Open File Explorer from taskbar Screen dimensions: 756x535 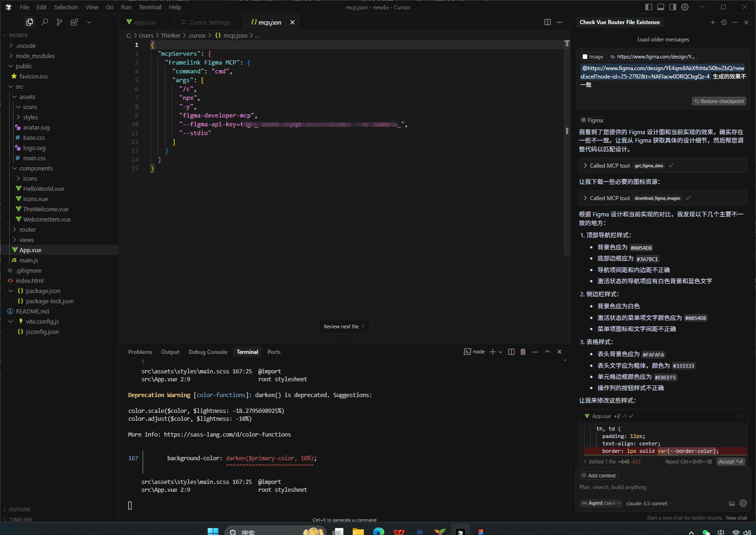point(358,531)
